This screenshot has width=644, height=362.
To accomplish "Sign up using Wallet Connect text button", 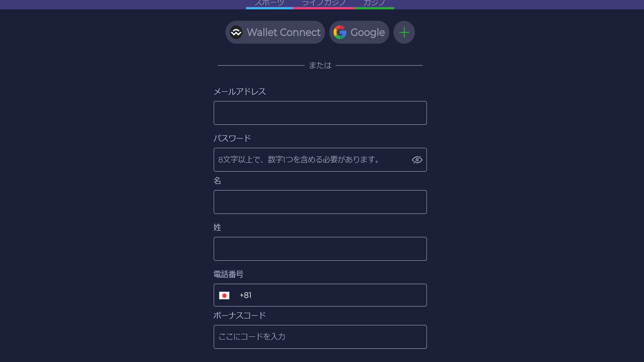I will [x=284, y=33].
